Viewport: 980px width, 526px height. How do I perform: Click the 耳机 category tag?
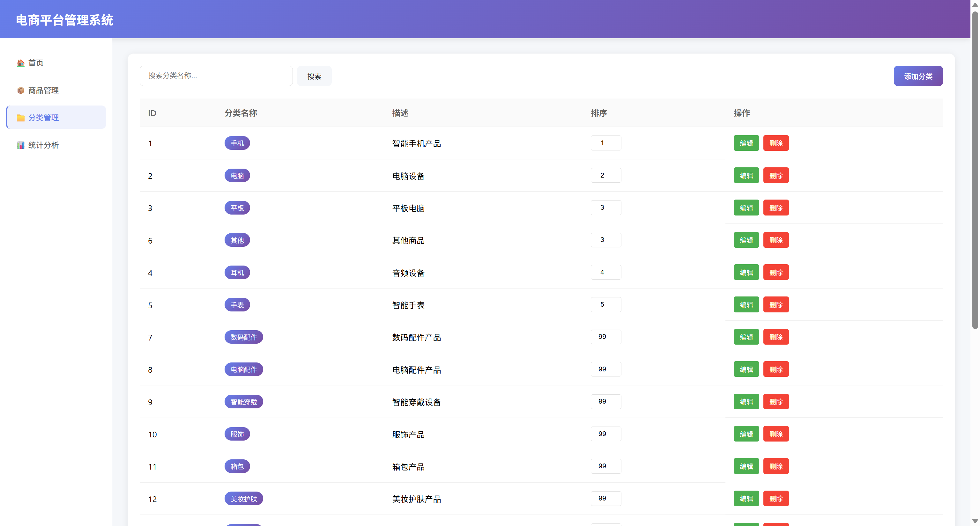point(237,273)
